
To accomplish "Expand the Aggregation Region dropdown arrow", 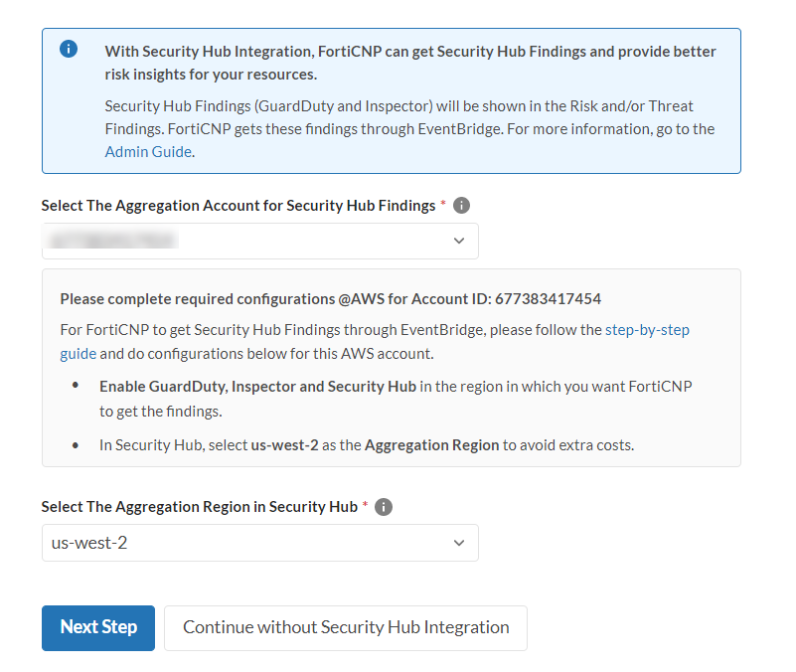I will [459, 543].
